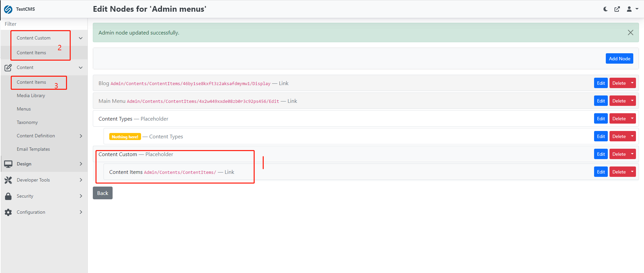Click the Configuration menu label
The image size is (644, 273).
[31, 212]
